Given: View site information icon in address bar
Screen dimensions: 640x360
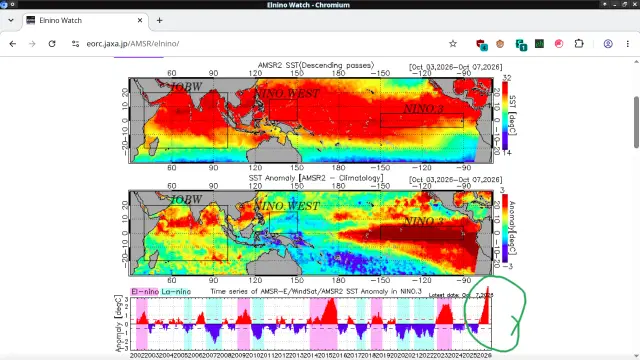Looking at the screenshot, I should point(75,44).
